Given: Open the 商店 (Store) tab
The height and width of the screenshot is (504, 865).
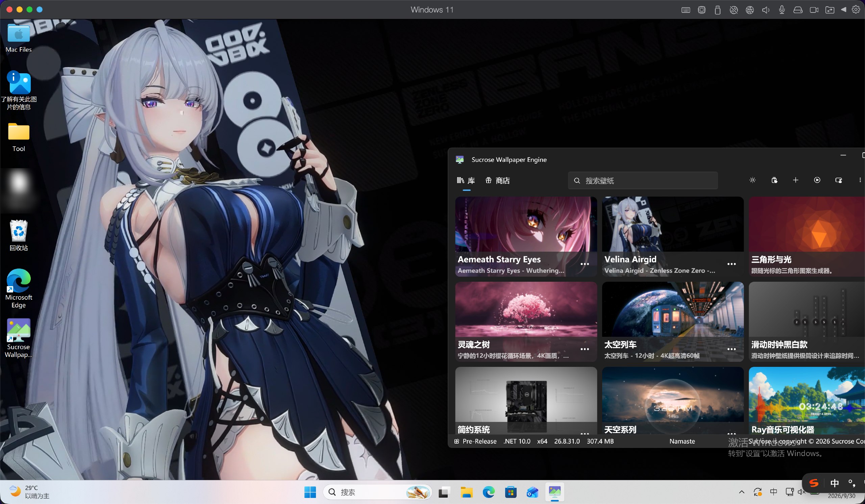Looking at the screenshot, I should [x=498, y=180].
